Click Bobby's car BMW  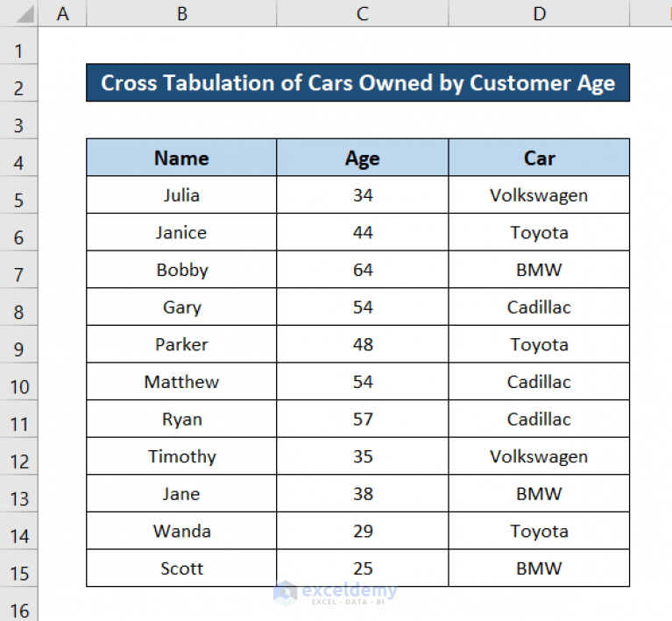point(539,270)
